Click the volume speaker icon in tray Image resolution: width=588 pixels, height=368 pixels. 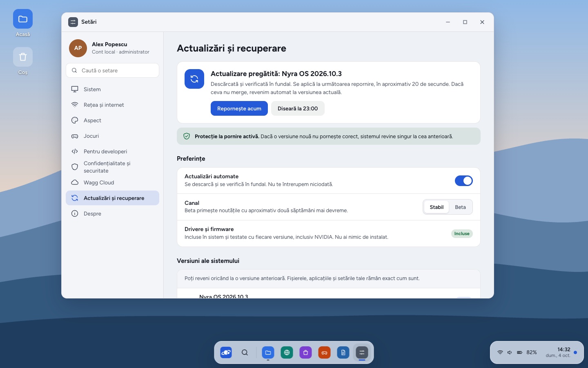click(510, 352)
